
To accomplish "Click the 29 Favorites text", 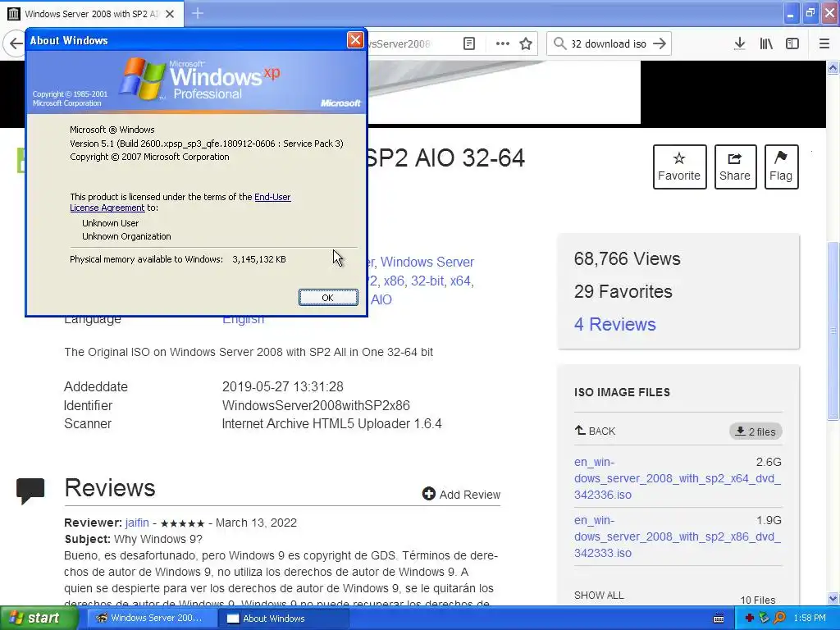I will [x=623, y=291].
